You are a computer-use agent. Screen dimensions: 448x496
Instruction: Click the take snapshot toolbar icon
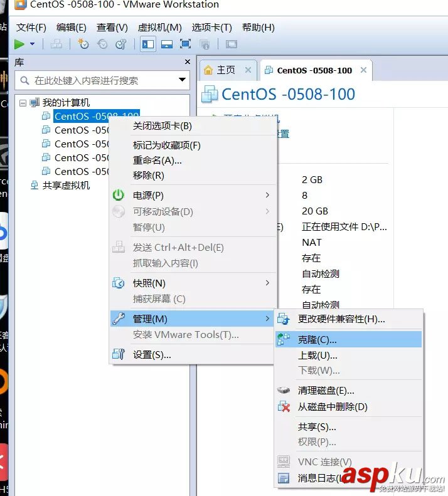point(83,44)
